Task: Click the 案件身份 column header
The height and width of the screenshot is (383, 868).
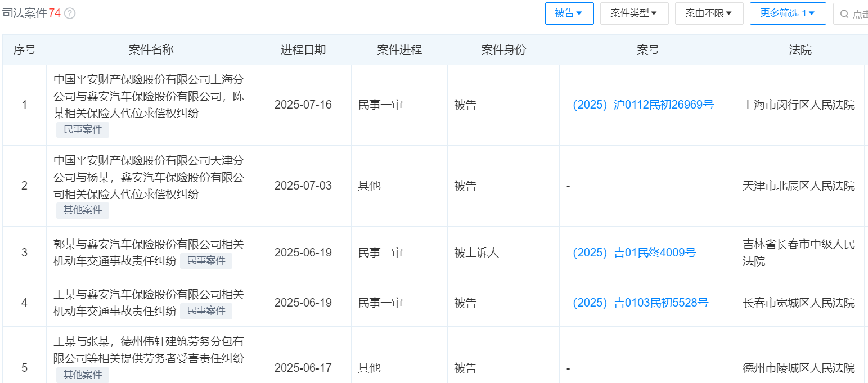Action: click(503, 50)
